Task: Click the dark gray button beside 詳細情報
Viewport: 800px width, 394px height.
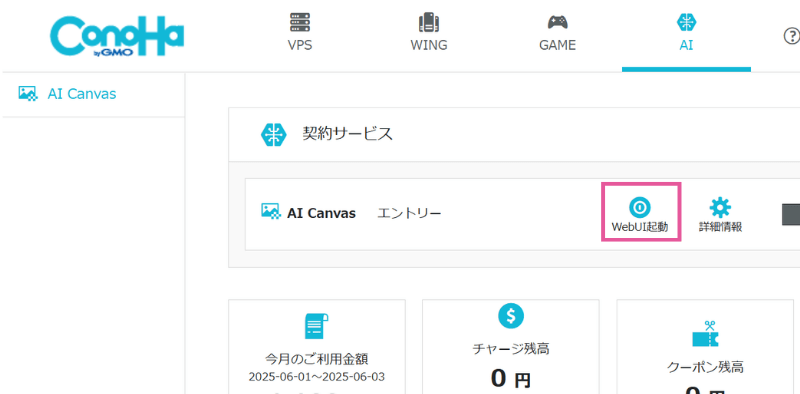Action: coord(791,214)
